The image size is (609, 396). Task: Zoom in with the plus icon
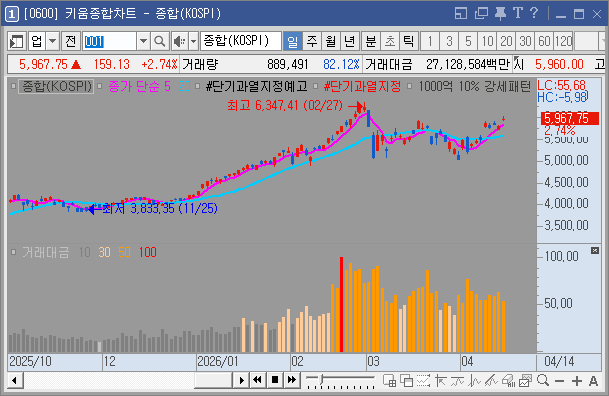tap(577, 381)
